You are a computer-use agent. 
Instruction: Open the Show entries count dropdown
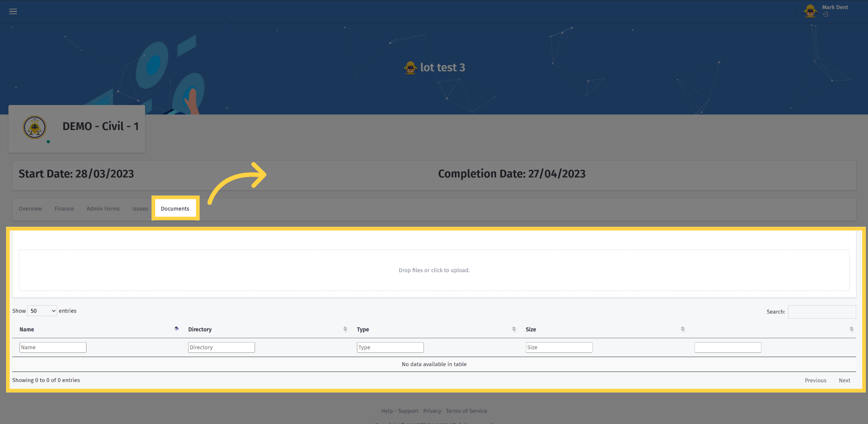42,311
